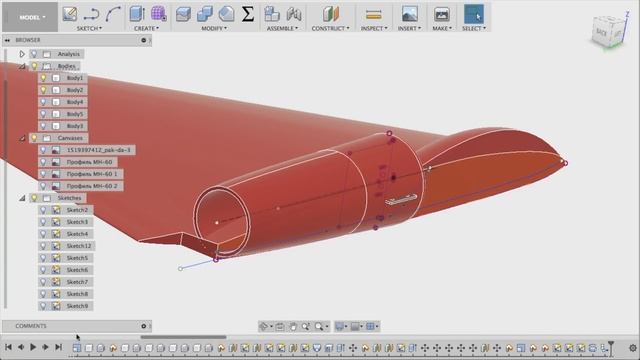Toggle Body2 visibility lightbulb
The width and height of the screenshot is (640, 360).
click(43, 90)
